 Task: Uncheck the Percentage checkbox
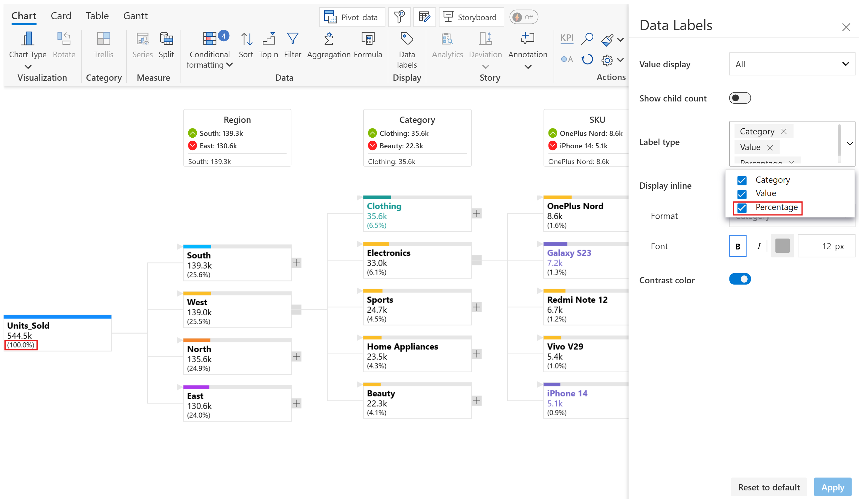pos(742,208)
